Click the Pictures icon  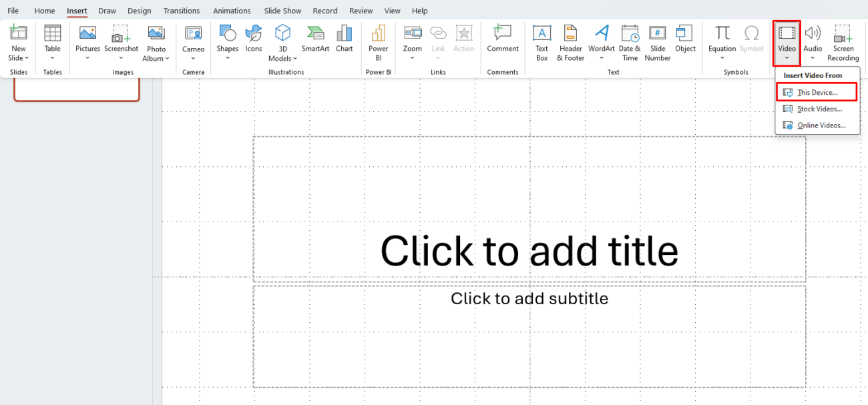click(x=87, y=33)
